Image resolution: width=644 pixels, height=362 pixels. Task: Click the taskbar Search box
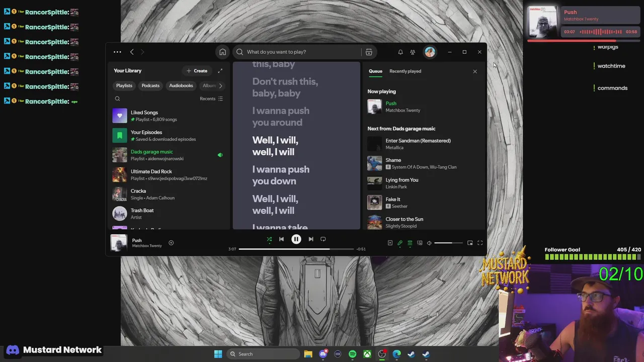pos(262,354)
